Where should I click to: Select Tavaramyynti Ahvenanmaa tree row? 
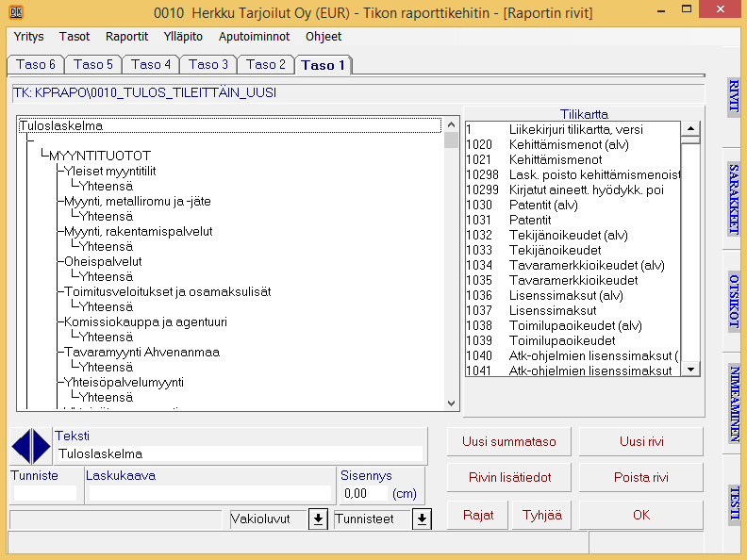(141, 352)
